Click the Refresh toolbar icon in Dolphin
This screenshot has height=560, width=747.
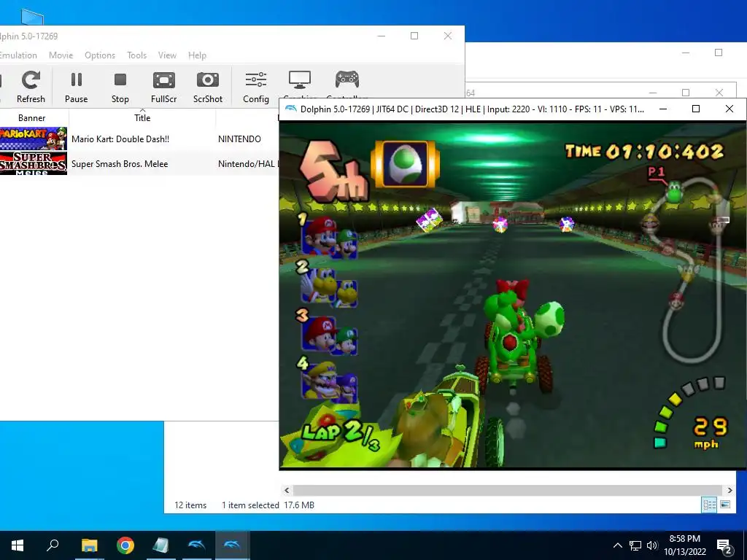pyautogui.click(x=31, y=87)
